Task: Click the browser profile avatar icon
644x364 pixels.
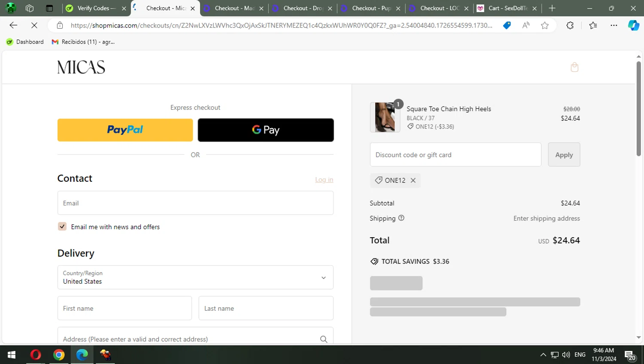Action: click(x=11, y=8)
